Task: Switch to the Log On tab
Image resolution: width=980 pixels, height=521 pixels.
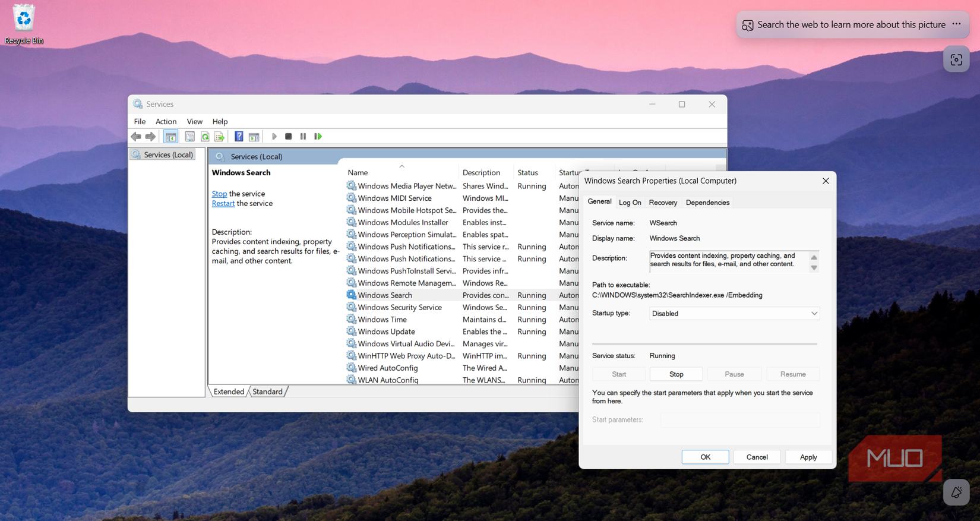Action: tap(630, 203)
